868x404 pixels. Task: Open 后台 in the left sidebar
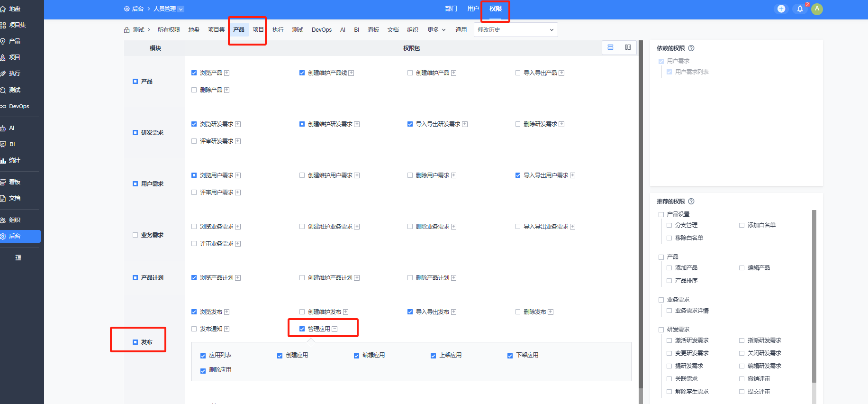(x=20, y=236)
